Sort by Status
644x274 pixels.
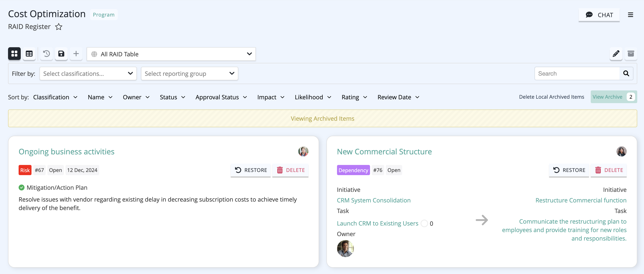click(x=173, y=97)
